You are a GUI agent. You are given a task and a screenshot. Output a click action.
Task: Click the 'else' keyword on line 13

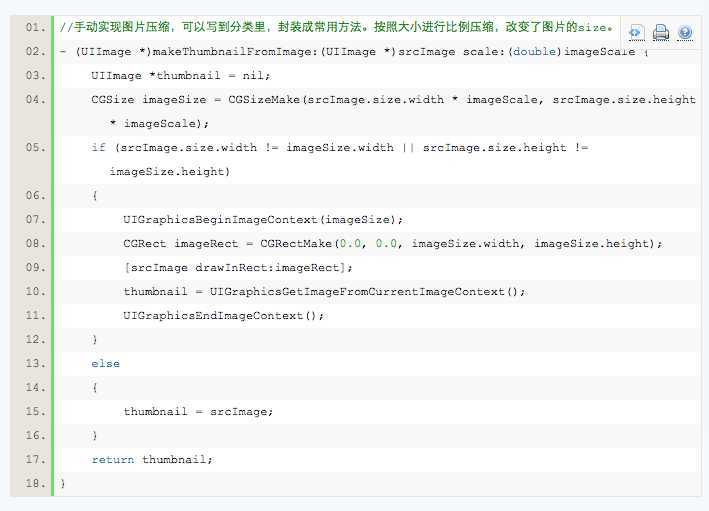coord(105,364)
